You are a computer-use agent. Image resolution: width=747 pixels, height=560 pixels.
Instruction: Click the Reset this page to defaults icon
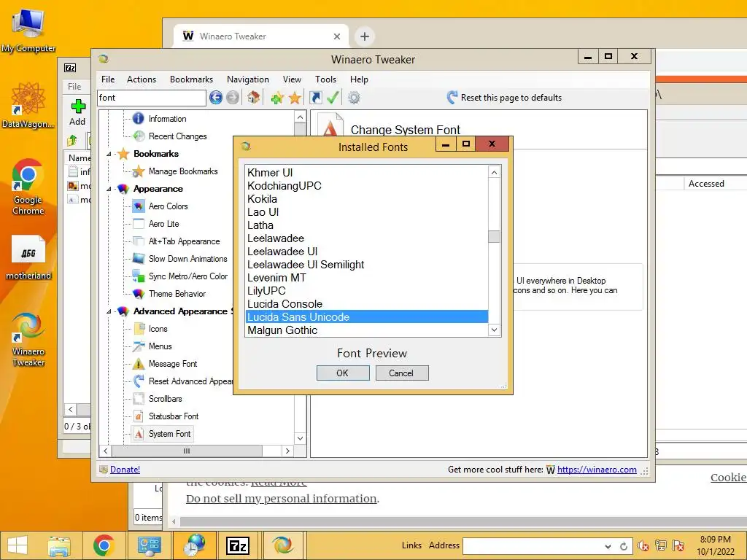click(x=452, y=98)
